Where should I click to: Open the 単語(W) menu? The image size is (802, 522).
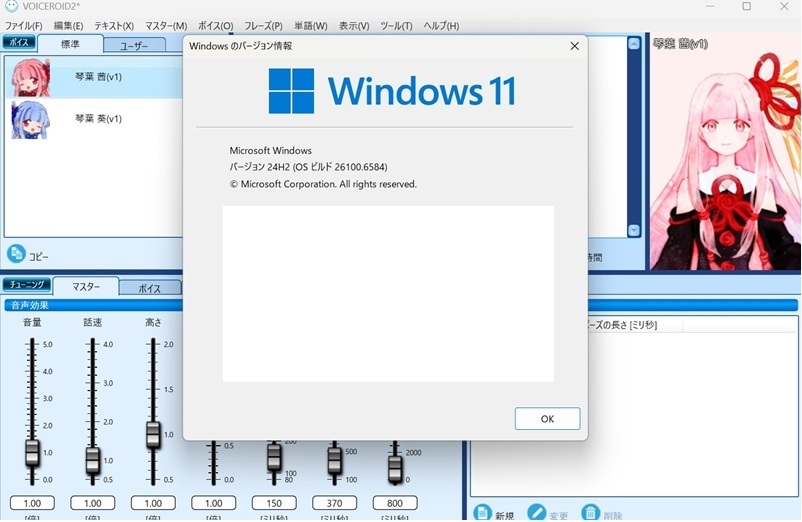click(310, 26)
